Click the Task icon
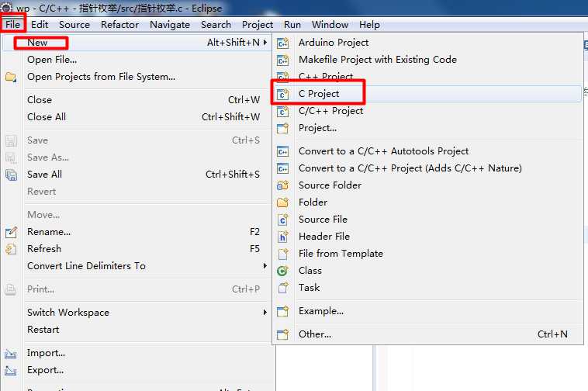 pyautogui.click(x=282, y=288)
